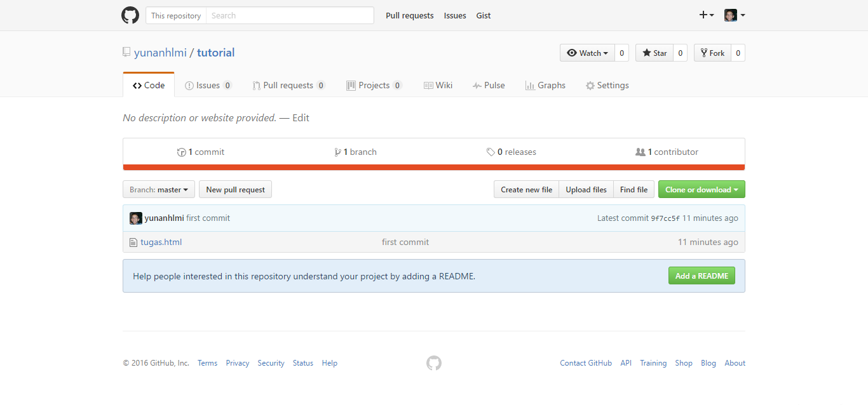
Task: Open the create new plus dropdown
Action: pyautogui.click(x=707, y=15)
